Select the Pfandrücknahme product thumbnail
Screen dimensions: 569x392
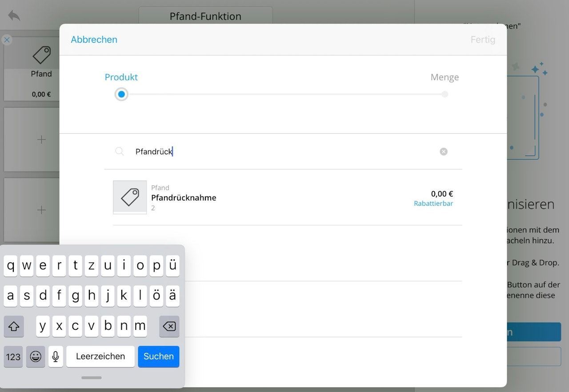(130, 197)
